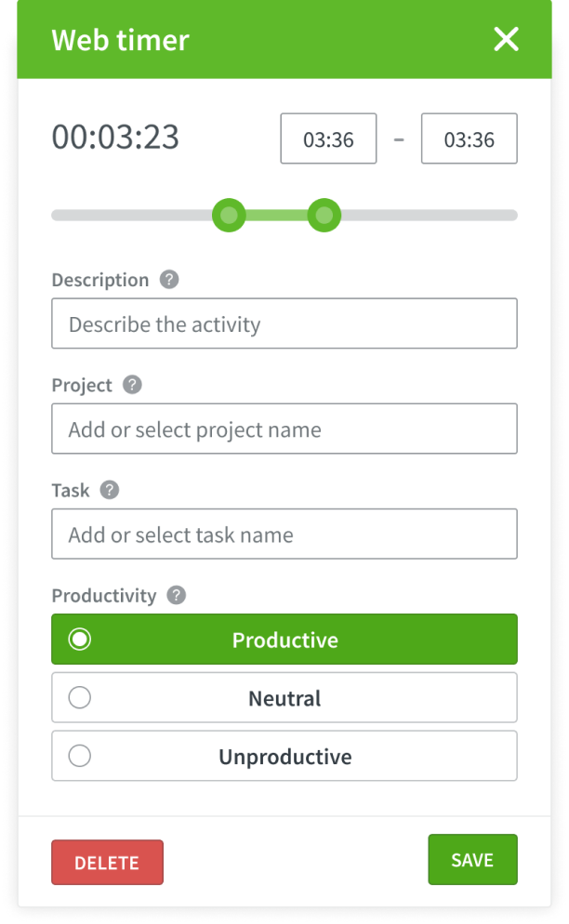This screenshot has height=924, width=569.
Task: Click the left handle of the time range slider
Action: (229, 215)
